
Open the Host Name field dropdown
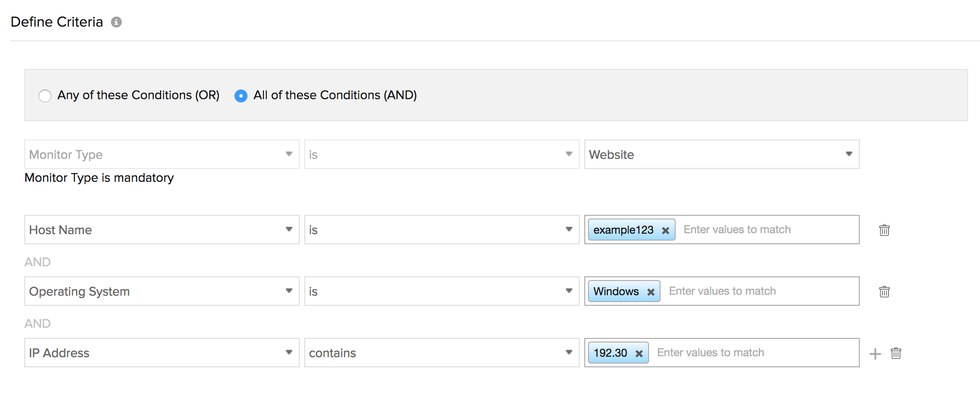[x=162, y=230]
